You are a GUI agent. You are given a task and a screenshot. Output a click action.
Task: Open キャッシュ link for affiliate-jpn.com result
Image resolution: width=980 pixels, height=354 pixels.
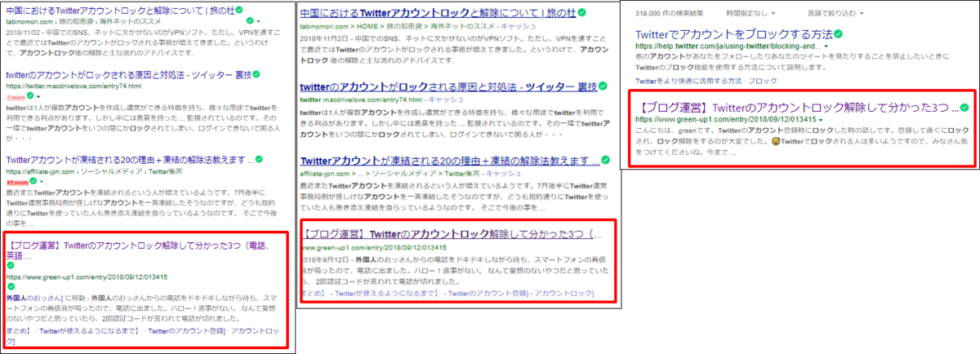504,173
